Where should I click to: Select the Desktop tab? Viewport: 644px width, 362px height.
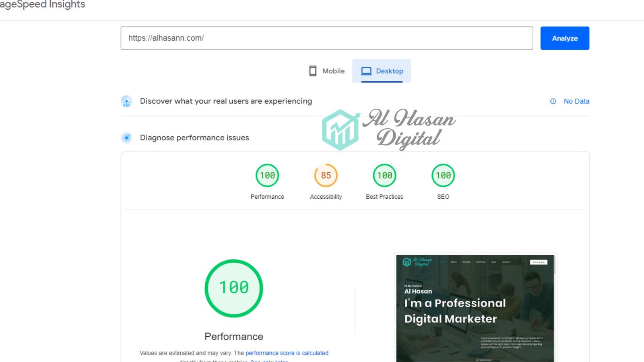click(382, 71)
